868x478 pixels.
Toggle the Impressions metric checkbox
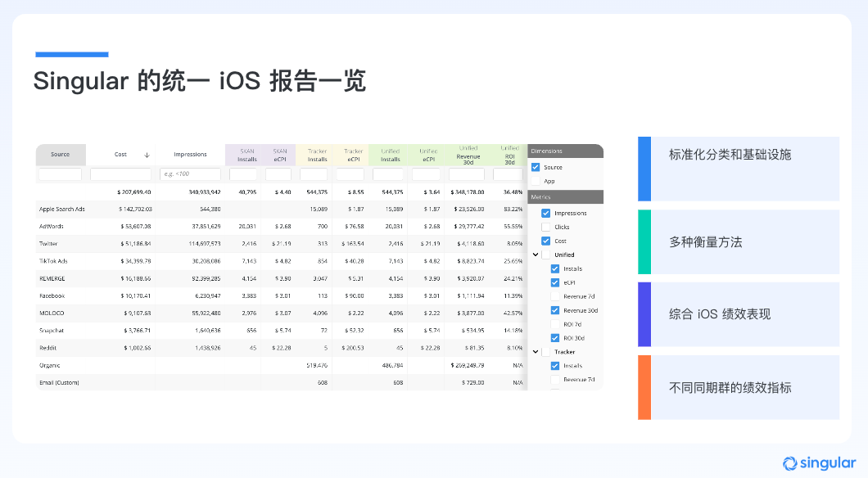[x=546, y=213]
